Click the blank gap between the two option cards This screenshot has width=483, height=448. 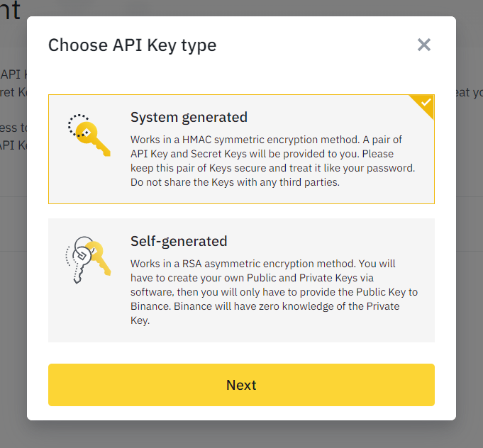coord(241,211)
